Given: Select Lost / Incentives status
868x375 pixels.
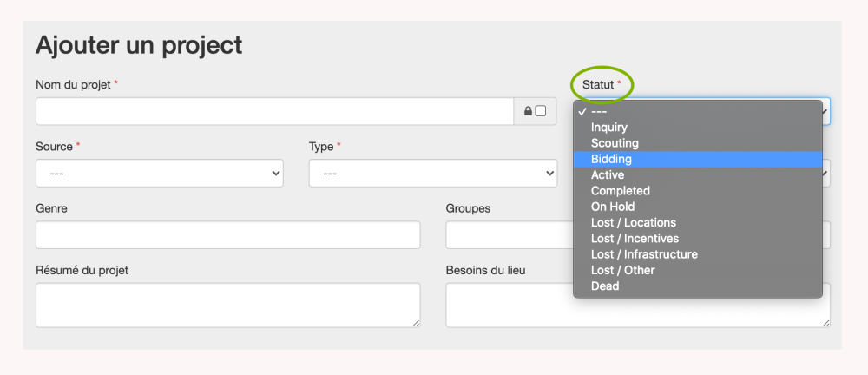Looking at the screenshot, I should pyautogui.click(x=635, y=239).
